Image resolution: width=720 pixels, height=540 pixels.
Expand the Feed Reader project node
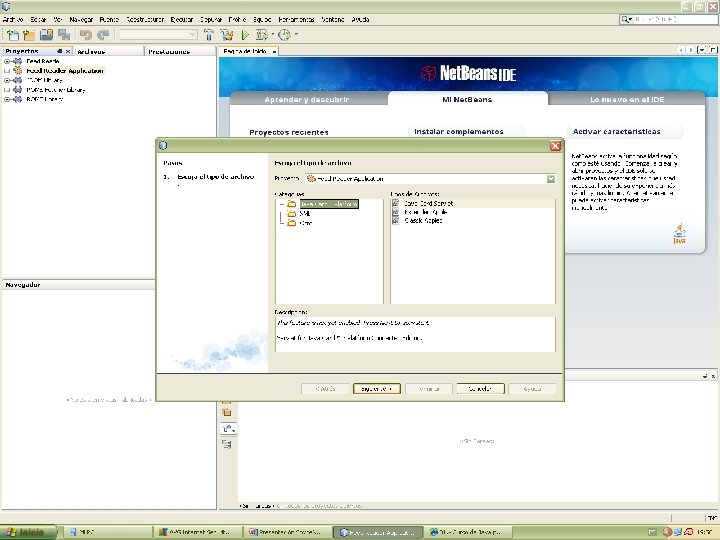7,61
